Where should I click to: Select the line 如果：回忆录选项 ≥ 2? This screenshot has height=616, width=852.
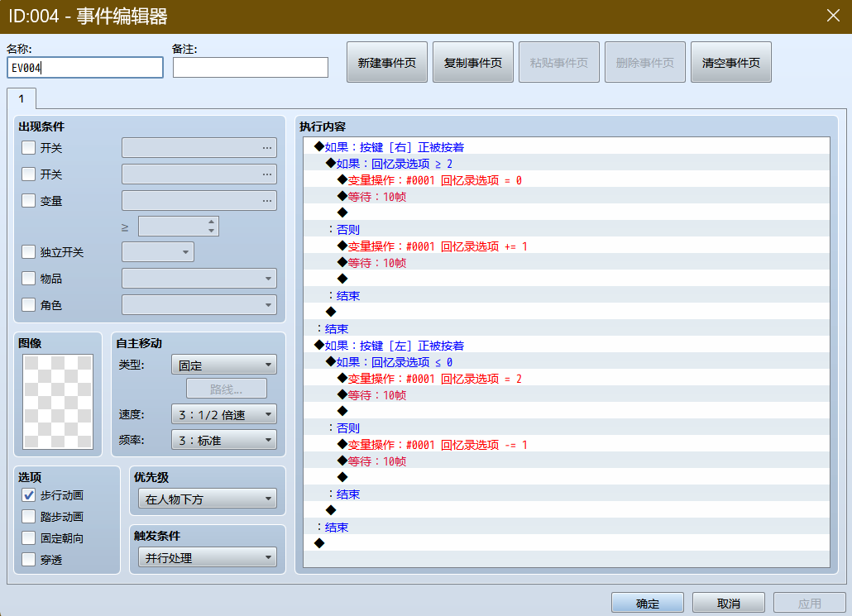pos(566,164)
